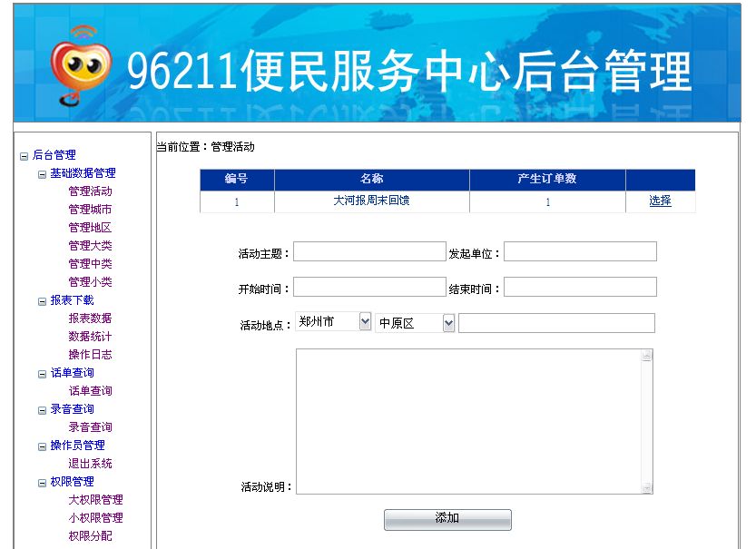The width and height of the screenshot is (756, 549).
Task: Open 操作日志 in the sidebar
Action: 90,355
